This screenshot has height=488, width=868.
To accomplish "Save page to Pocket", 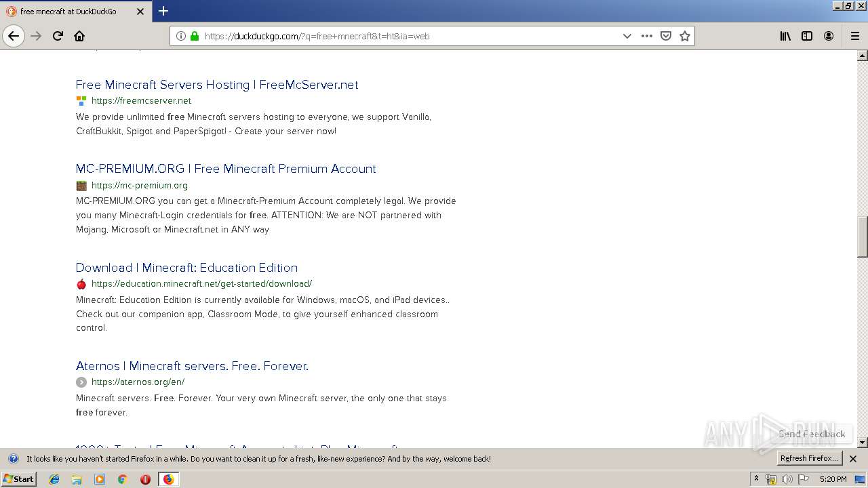I will click(666, 36).
